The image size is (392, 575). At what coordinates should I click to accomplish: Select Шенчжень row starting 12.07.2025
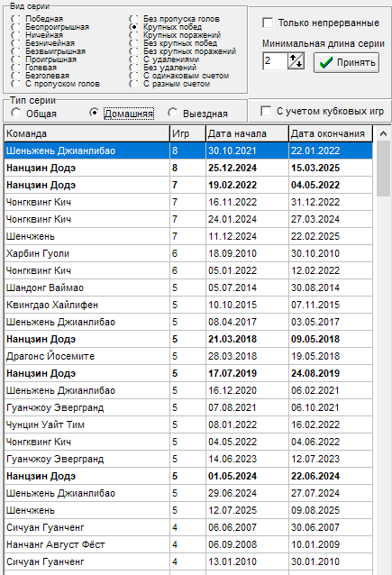click(x=188, y=510)
